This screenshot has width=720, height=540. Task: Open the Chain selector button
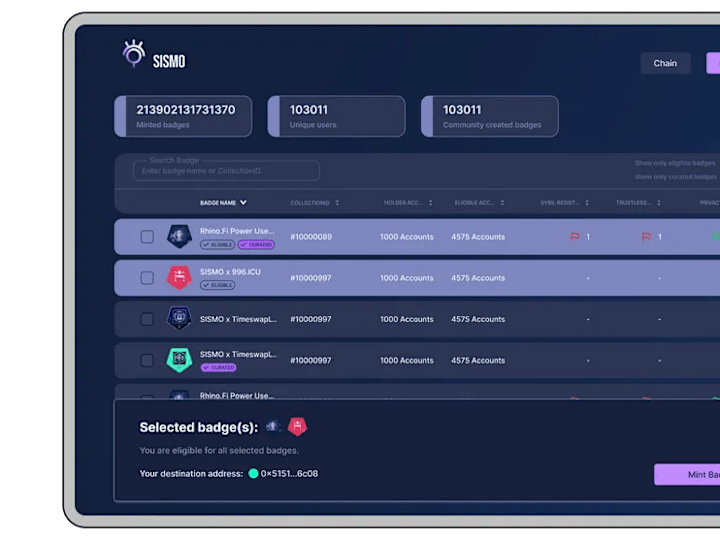665,63
